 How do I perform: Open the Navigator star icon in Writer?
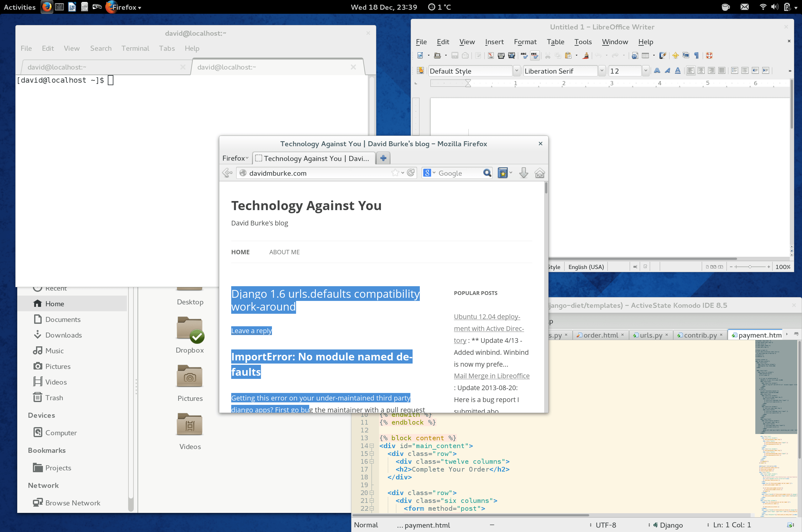pos(675,55)
